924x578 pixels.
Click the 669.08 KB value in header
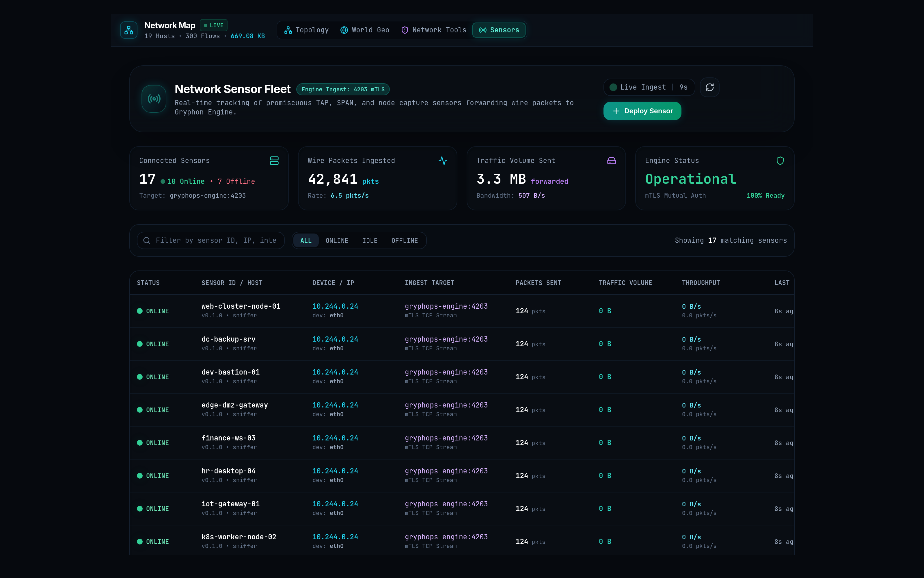[247, 36]
